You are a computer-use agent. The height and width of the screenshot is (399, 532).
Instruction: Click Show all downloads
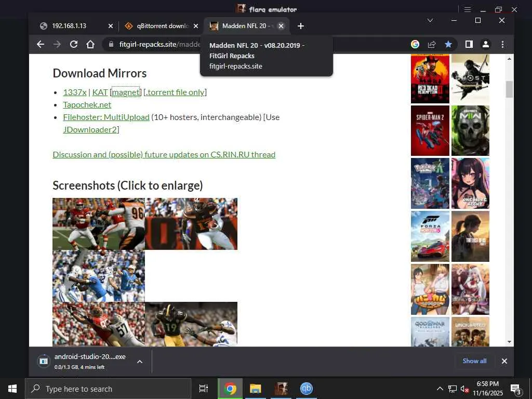[474, 361]
